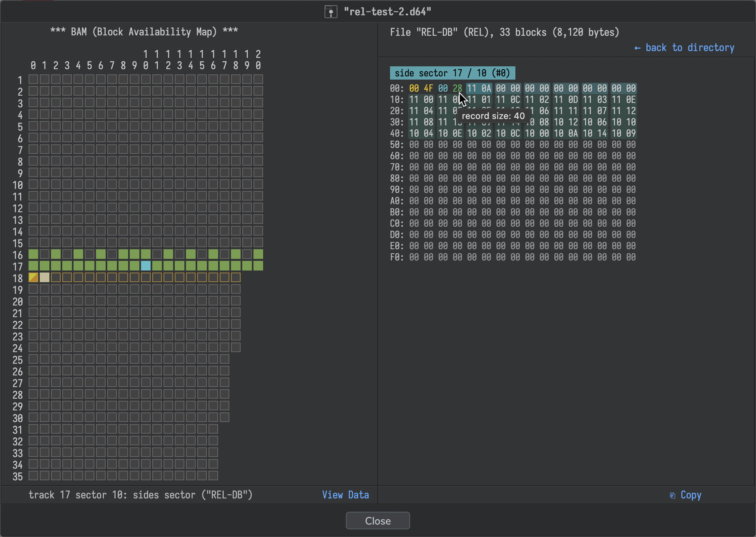756x537 pixels.
Task: Click the 'A0:' hex row offset label
Action: pos(397,201)
